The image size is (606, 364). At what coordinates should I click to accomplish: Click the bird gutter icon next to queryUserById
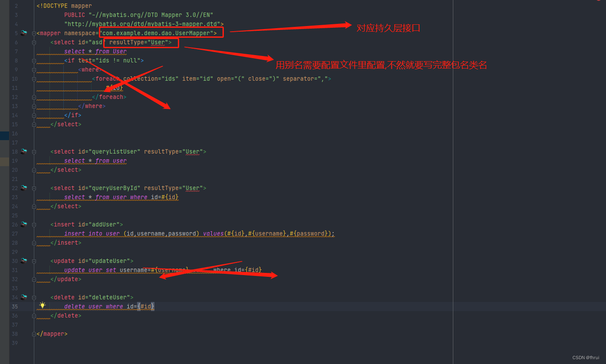23,187
